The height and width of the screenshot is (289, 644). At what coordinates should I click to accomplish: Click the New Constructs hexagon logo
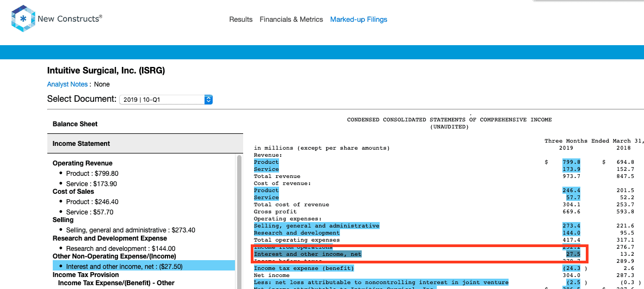pyautogui.click(x=23, y=19)
